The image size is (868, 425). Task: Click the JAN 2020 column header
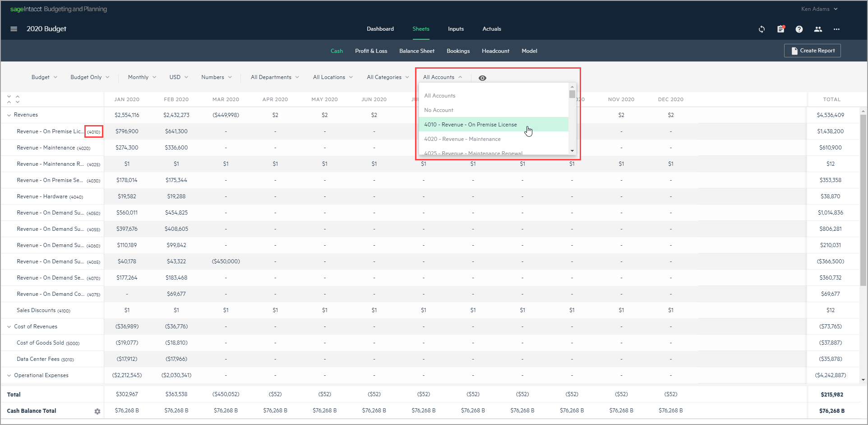pyautogui.click(x=127, y=99)
